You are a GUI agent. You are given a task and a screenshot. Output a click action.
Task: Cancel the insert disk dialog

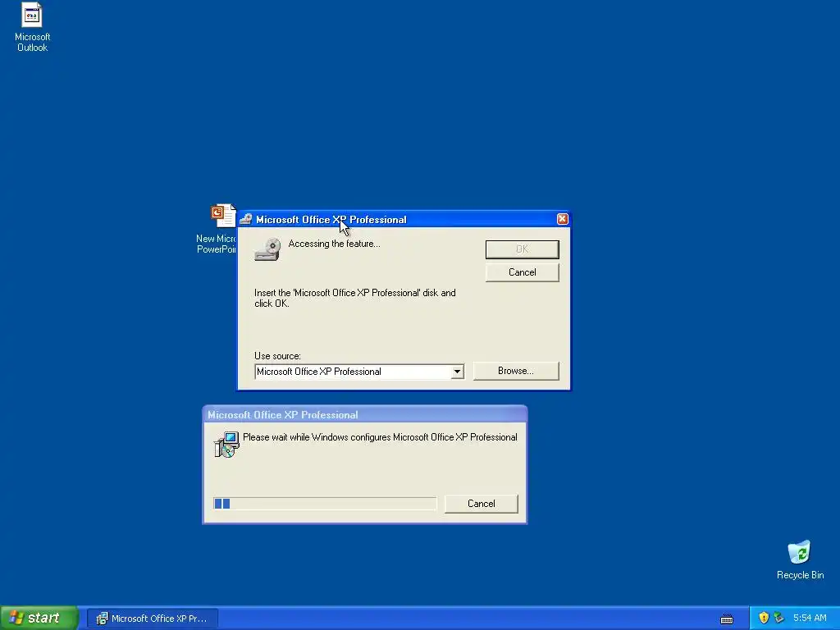pos(523,272)
